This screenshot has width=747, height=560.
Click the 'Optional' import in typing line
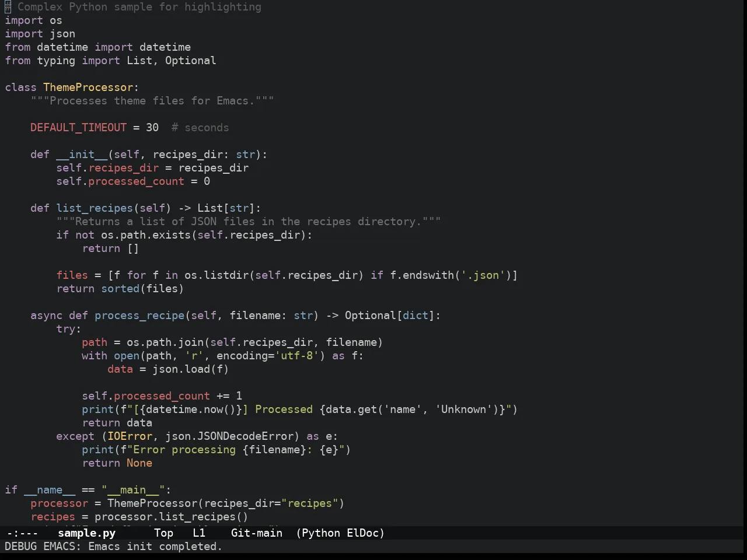point(190,61)
